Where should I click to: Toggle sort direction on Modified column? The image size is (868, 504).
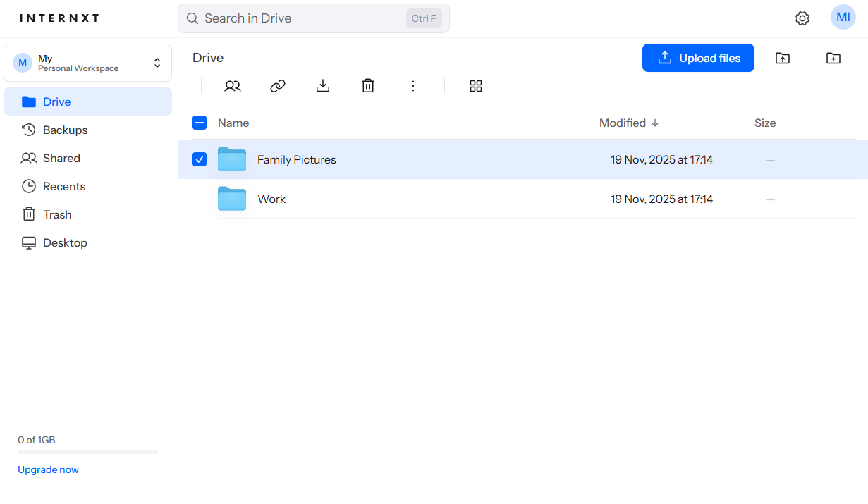(628, 123)
